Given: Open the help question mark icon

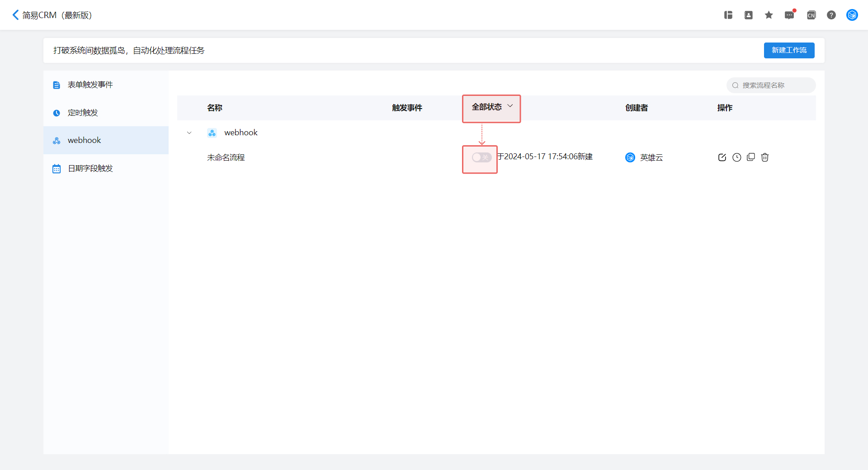Looking at the screenshot, I should [831, 15].
